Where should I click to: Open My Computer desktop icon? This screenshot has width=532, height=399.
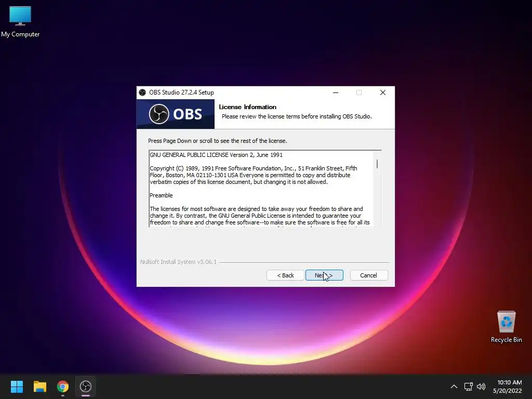[20, 21]
